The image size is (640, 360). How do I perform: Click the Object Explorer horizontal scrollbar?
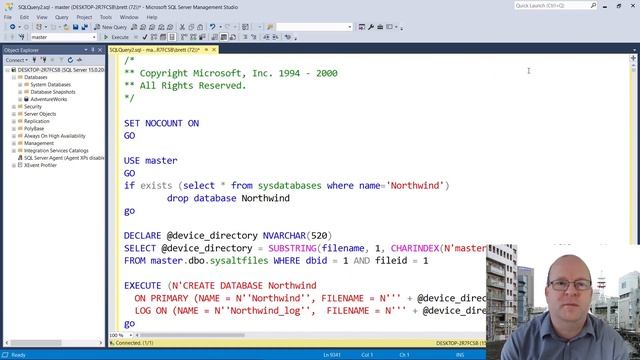coord(54,343)
